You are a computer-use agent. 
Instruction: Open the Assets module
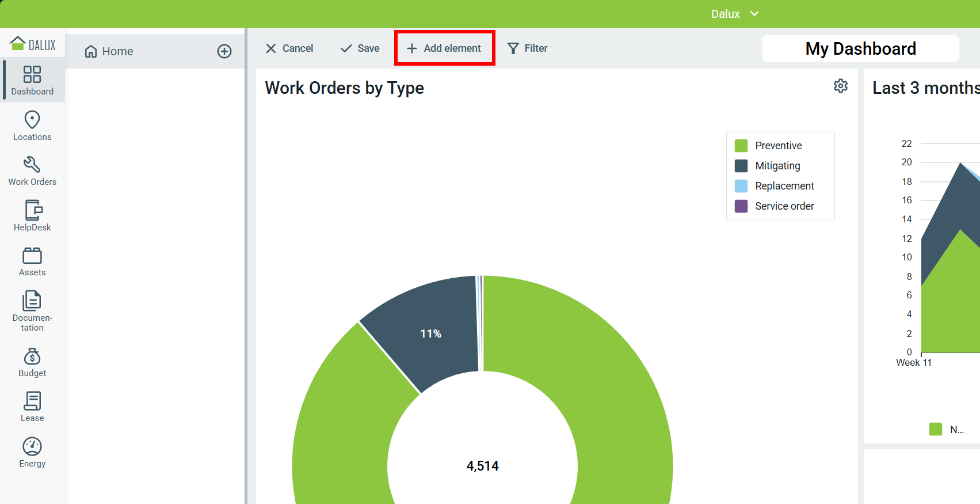click(32, 262)
